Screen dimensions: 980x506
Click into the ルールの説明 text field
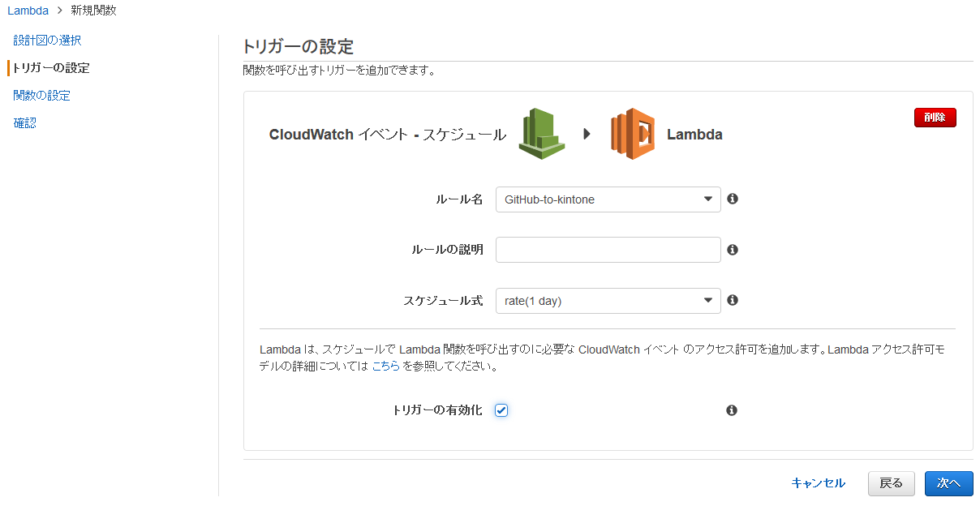608,250
